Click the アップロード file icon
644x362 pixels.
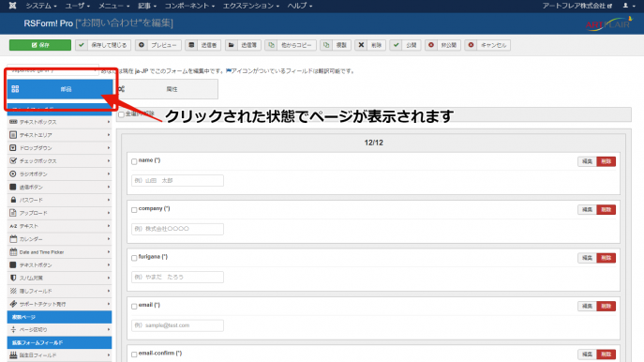pyautogui.click(x=13, y=213)
